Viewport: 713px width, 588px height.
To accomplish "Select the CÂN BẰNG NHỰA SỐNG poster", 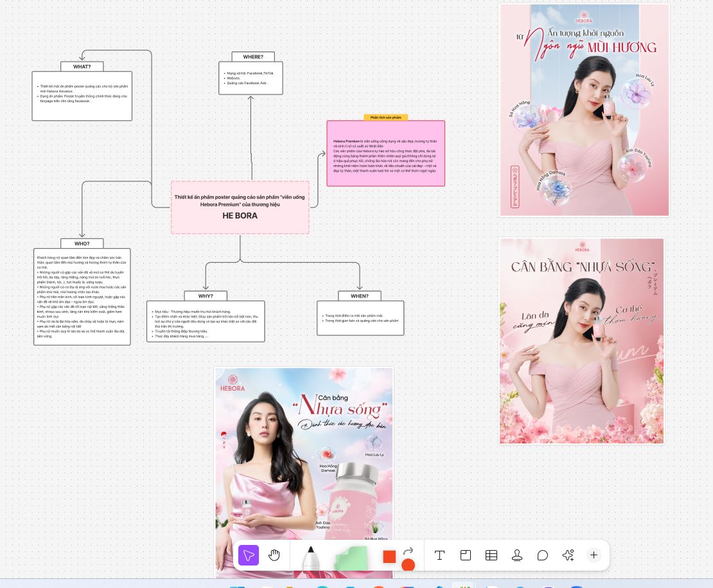I will coord(581,341).
